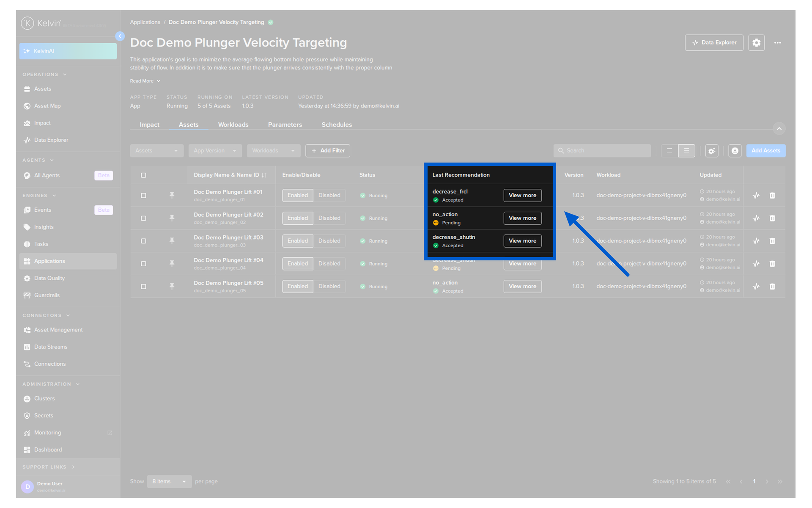Go to Impact in the sidebar

point(68,123)
